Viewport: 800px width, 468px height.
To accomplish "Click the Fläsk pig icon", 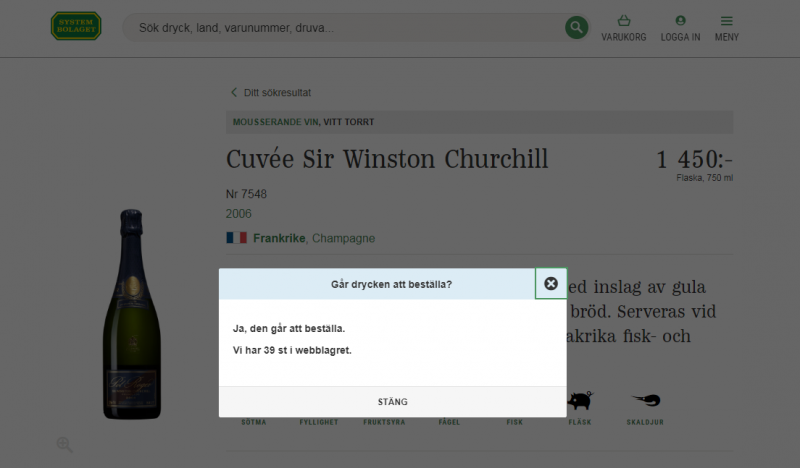I will click(580, 400).
